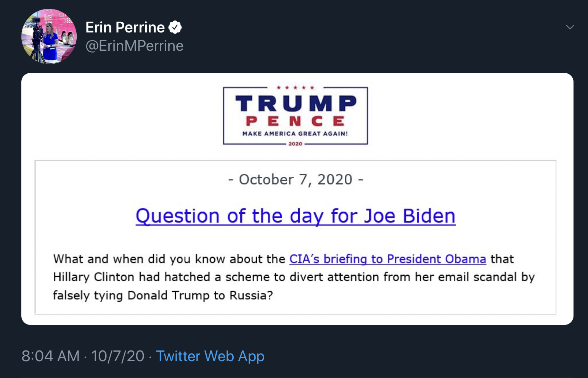Viewport: 588px width, 378px height.
Task: Click the blue verified badge icon
Action: tap(175, 27)
